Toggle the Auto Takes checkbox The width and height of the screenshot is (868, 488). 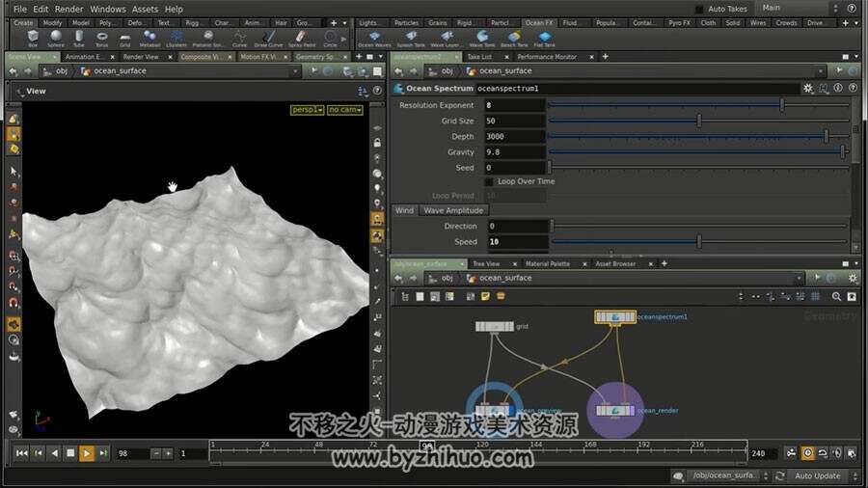[x=699, y=9]
